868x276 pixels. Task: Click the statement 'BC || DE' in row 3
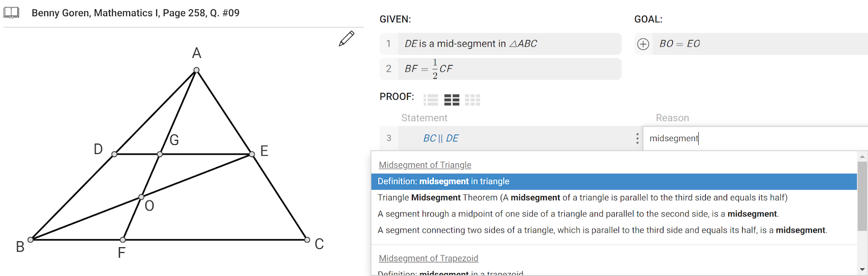pos(441,138)
